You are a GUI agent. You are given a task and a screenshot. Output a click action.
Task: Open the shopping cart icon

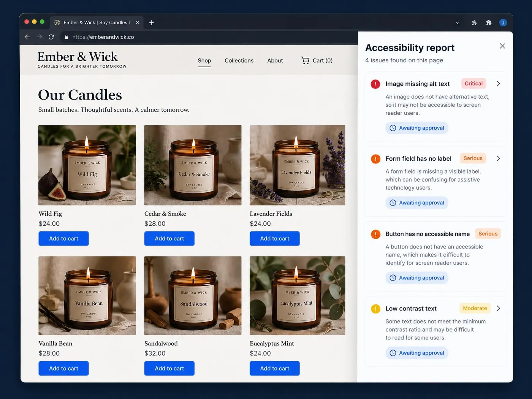click(305, 60)
